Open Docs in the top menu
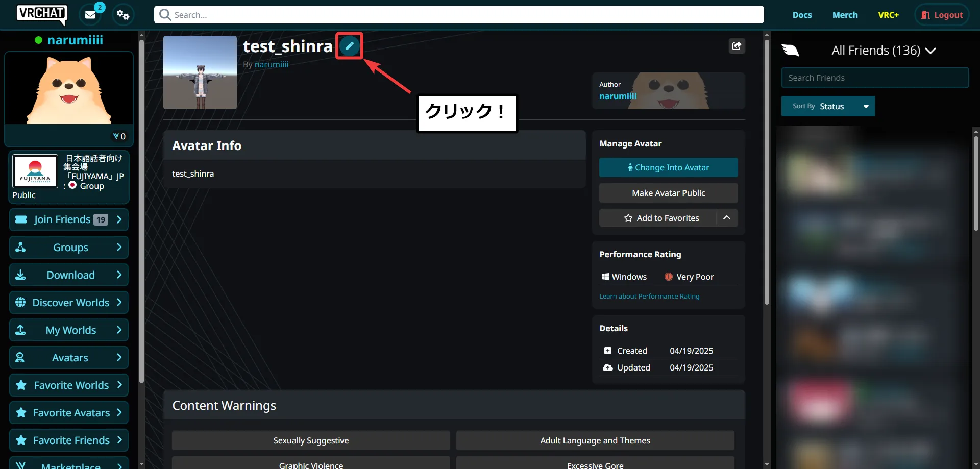Image resolution: width=980 pixels, height=469 pixels. click(802, 15)
